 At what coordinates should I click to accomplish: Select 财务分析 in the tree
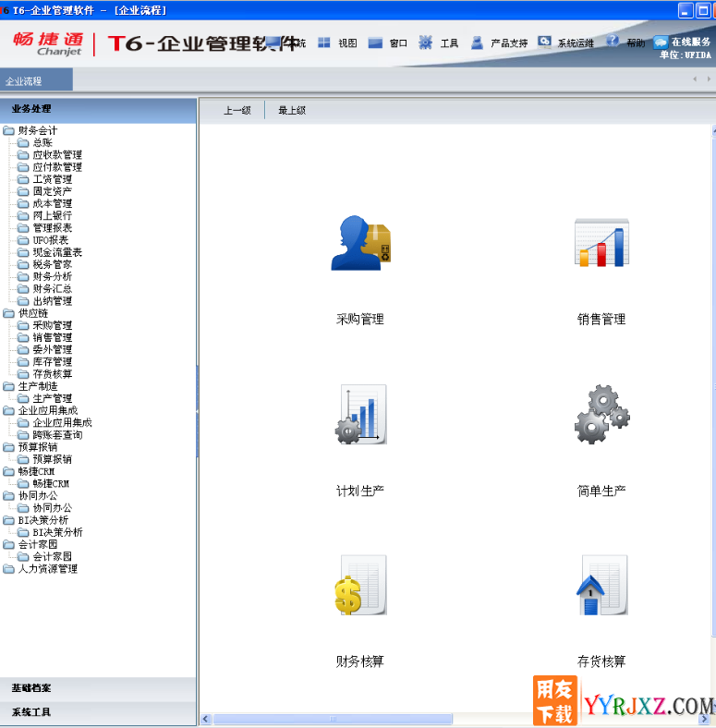click(x=53, y=277)
